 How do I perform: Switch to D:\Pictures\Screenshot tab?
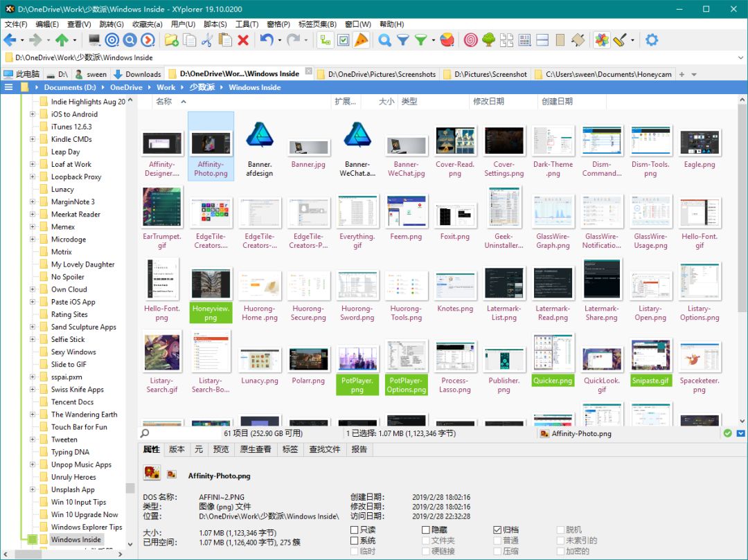coord(486,74)
